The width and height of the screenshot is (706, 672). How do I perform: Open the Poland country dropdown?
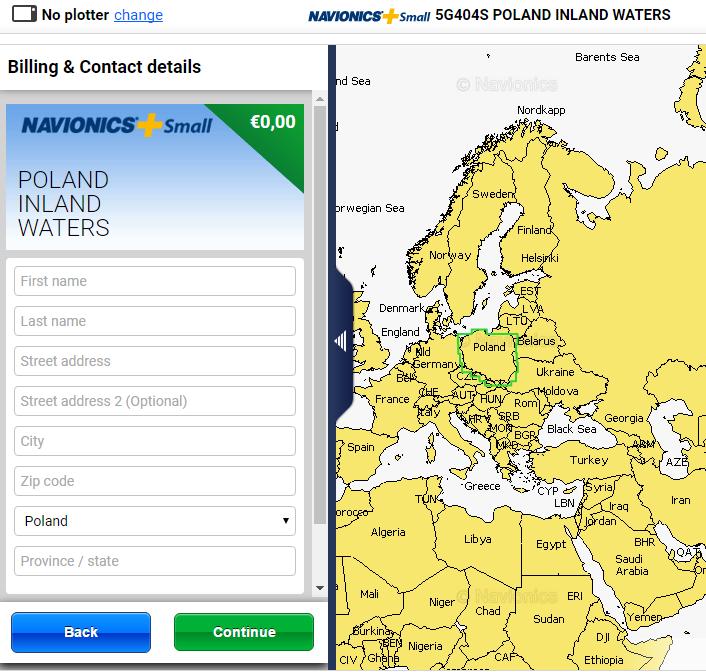[x=155, y=521]
